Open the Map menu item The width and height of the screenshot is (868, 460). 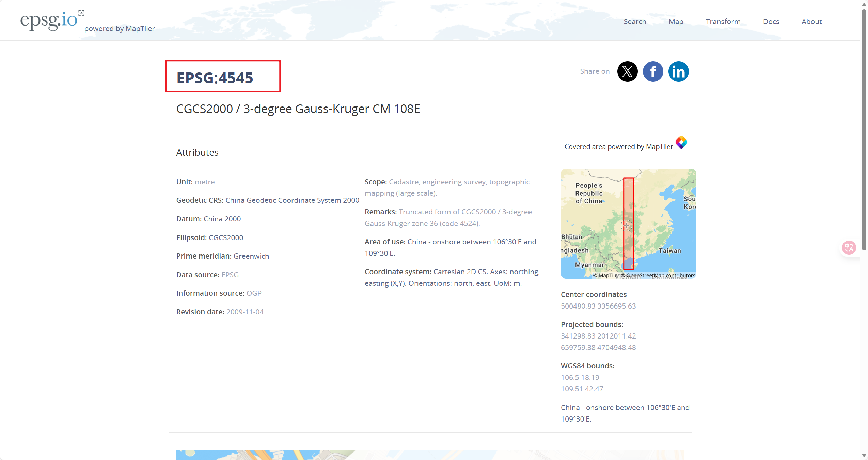tap(676, 22)
